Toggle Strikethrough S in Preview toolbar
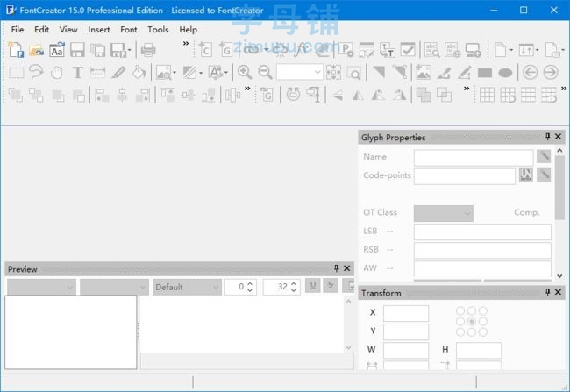Image resolution: width=570 pixels, height=392 pixels. (x=331, y=286)
